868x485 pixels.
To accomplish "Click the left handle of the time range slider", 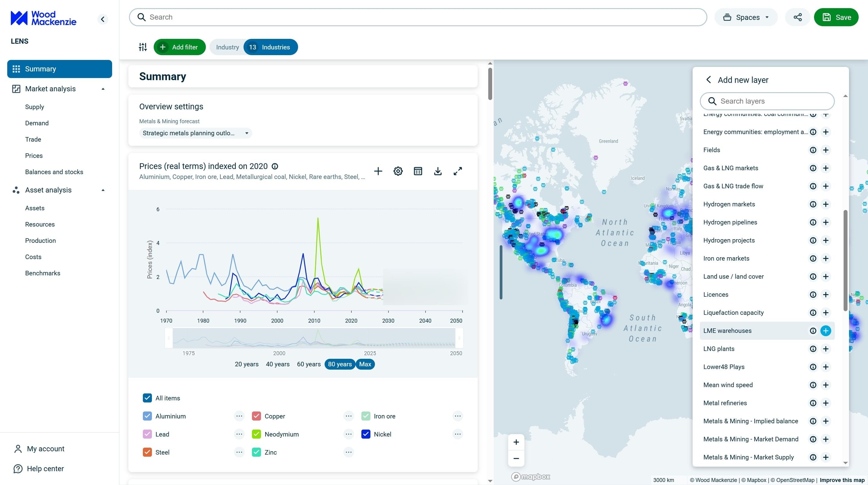I will (x=168, y=338).
